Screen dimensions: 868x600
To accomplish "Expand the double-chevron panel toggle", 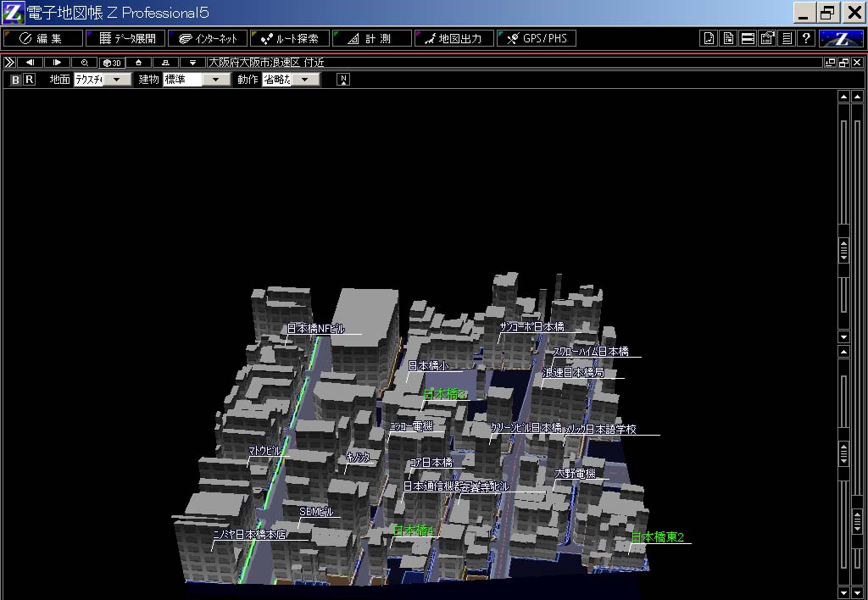I will point(9,63).
